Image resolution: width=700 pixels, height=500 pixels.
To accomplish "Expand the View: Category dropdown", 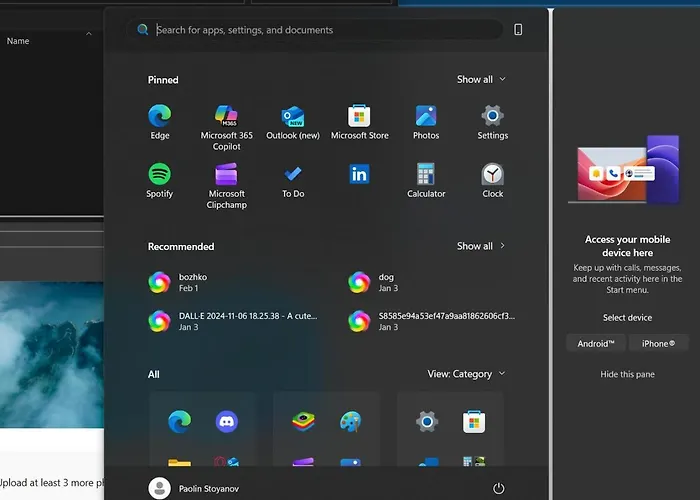I will pos(466,374).
